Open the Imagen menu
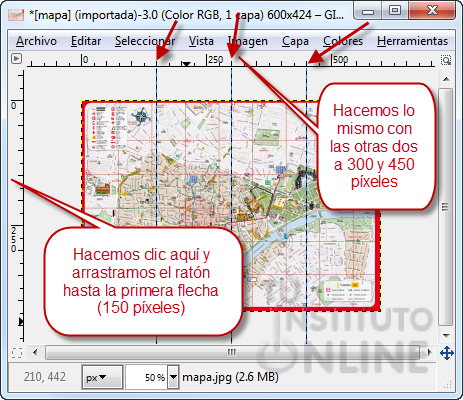 [248, 41]
